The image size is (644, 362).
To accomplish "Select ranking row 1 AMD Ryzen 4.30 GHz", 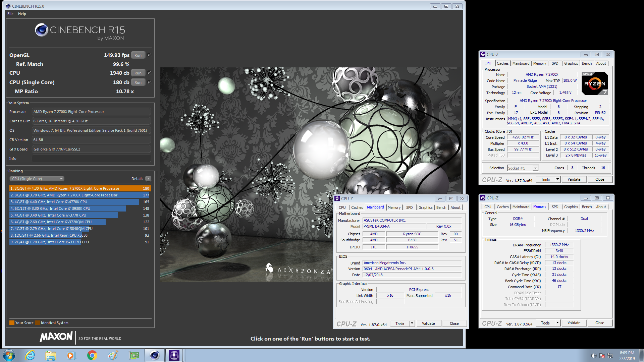I will [x=80, y=188].
